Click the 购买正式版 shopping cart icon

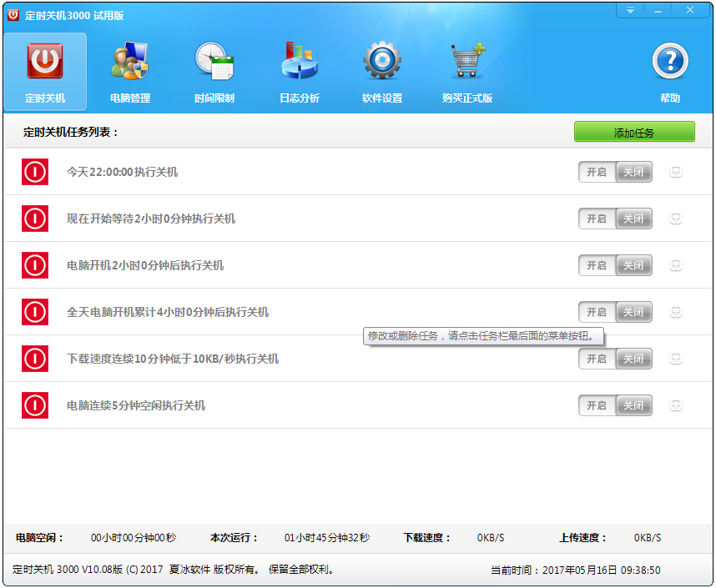point(467,72)
